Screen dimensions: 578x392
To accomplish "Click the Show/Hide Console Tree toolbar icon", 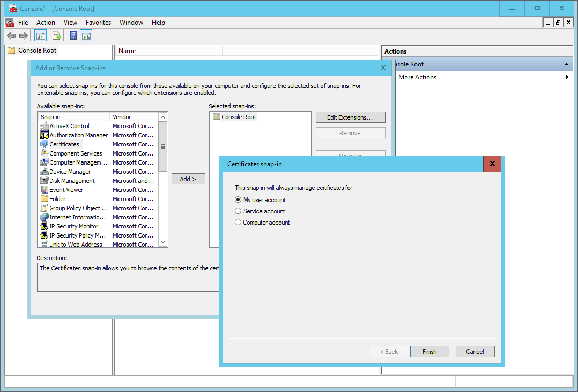I will 40,36.
